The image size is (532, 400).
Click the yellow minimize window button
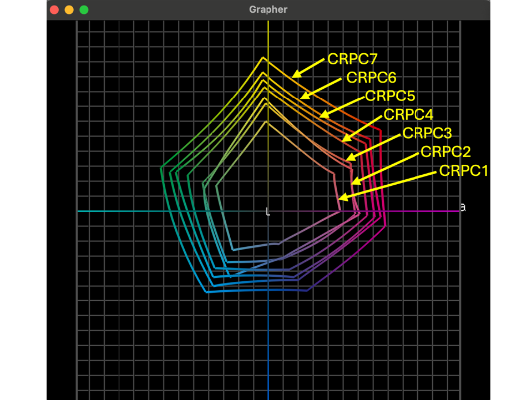tap(69, 10)
